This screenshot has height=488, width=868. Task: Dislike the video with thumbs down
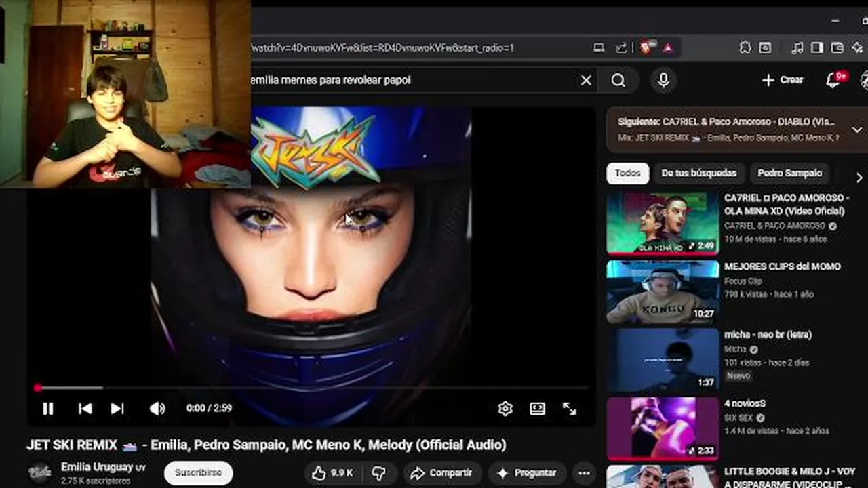click(380, 473)
